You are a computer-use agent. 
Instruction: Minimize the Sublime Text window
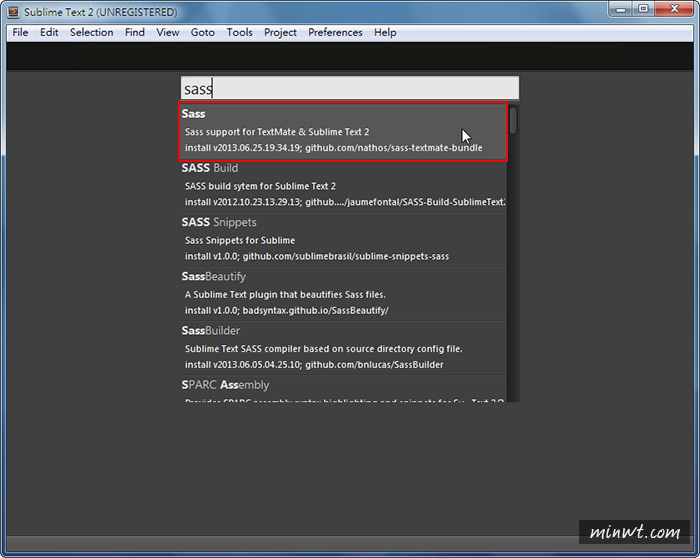click(621, 9)
